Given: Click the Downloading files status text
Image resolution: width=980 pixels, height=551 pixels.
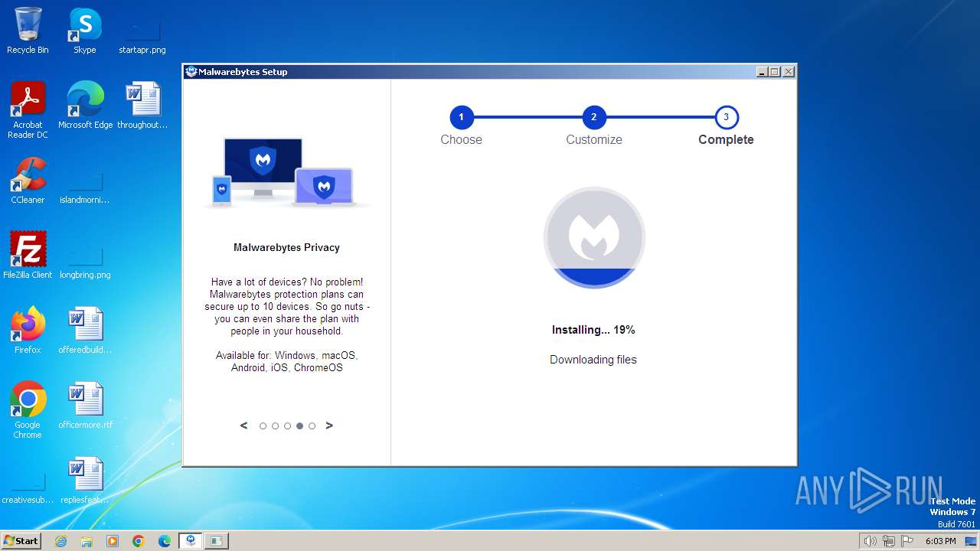Looking at the screenshot, I should point(593,360).
